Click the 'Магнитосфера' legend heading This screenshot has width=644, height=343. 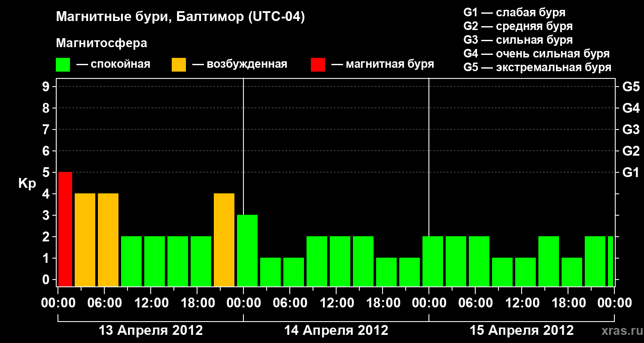click(102, 43)
